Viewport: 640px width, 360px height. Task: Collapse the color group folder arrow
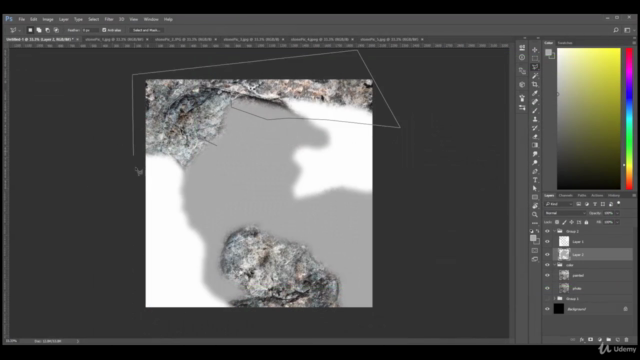554,265
